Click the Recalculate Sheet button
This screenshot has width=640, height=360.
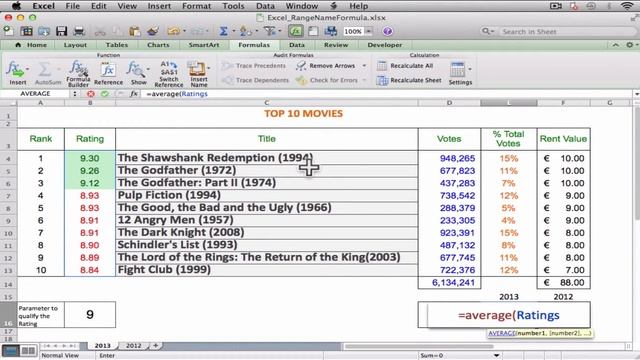click(409, 80)
